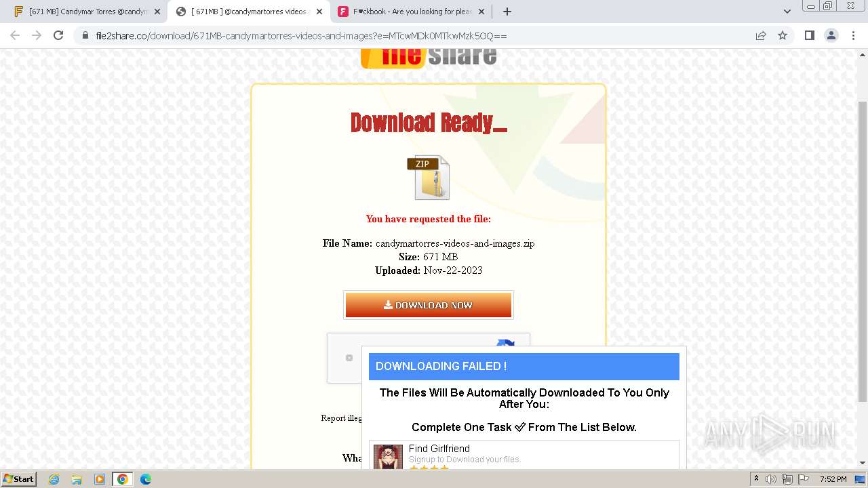This screenshot has height=488, width=868.
Task: Click the ZIP file icon
Action: [429, 178]
